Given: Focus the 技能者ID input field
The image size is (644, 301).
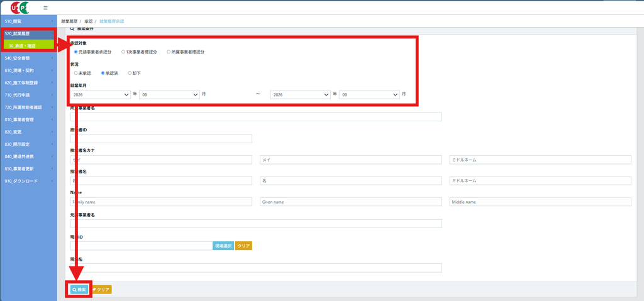Looking at the screenshot, I should click(x=161, y=139).
